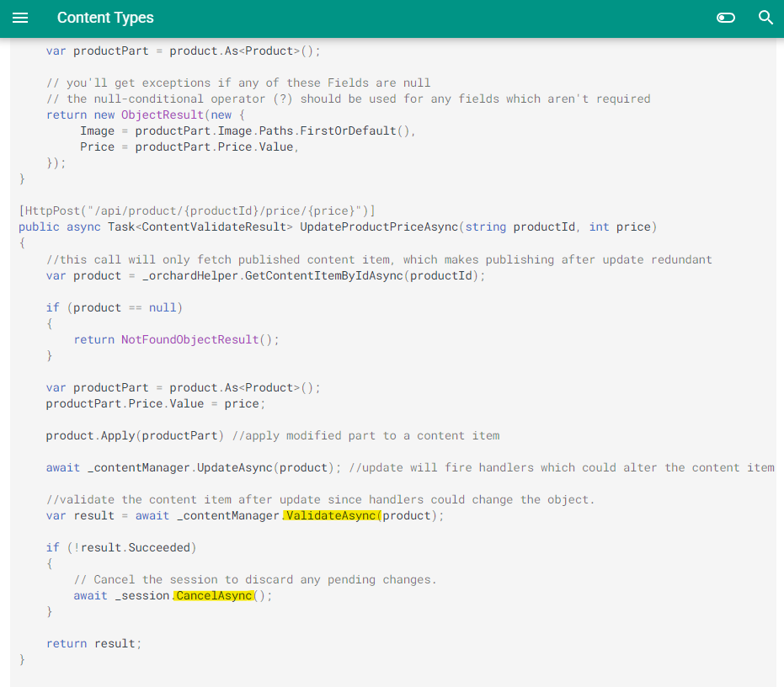Click the HttpPost route attribute line
This screenshot has width=784, height=687.
click(x=197, y=211)
